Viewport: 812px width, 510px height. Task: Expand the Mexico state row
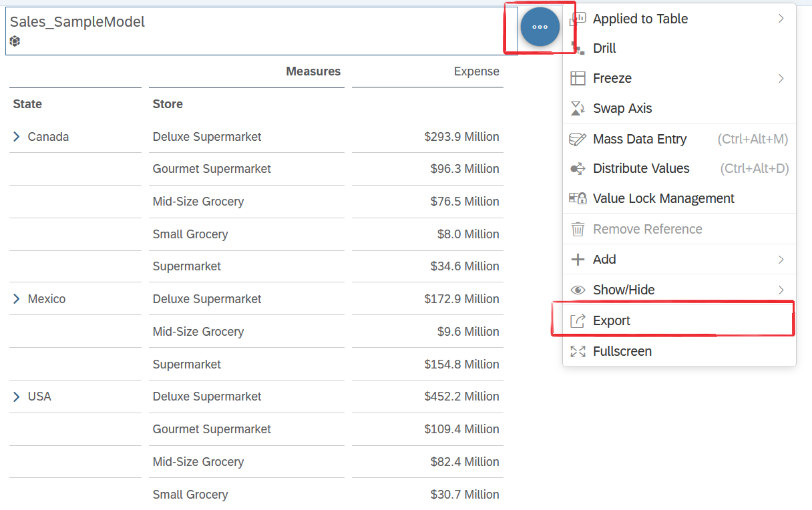point(17,298)
